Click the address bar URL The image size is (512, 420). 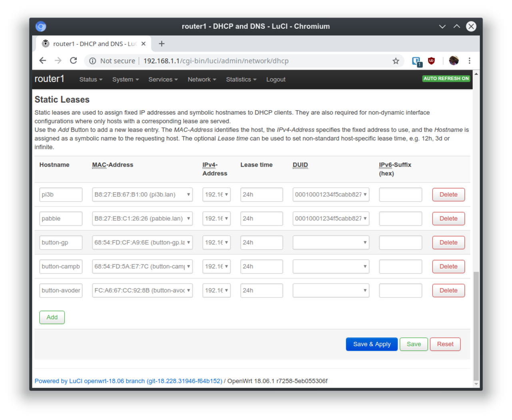coord(216,61)
